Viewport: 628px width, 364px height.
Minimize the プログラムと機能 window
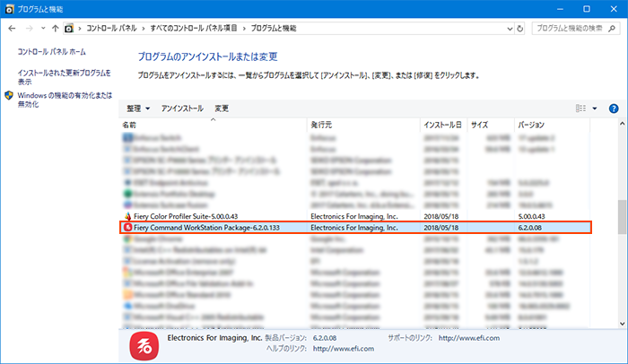(x=560, y=9)
